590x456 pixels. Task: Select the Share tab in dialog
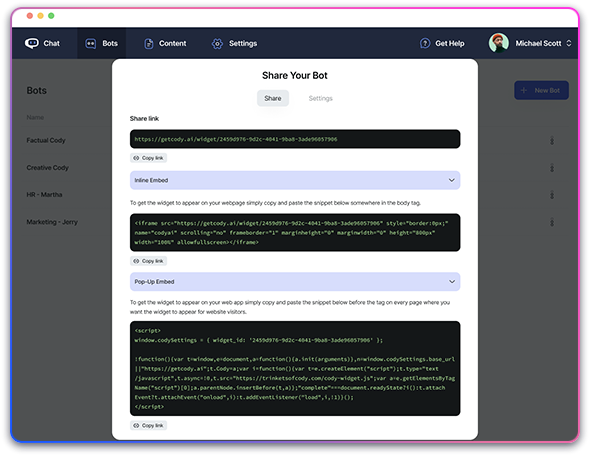[x=273, y=98]
